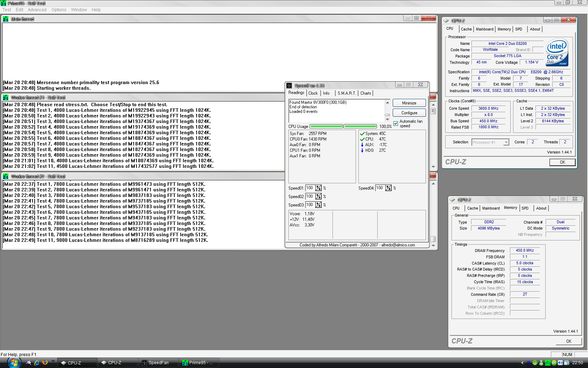Click the SpeedFan log scroll up arrow
Viewport: 588px width, 368px height.
click(x=387, y=102)
